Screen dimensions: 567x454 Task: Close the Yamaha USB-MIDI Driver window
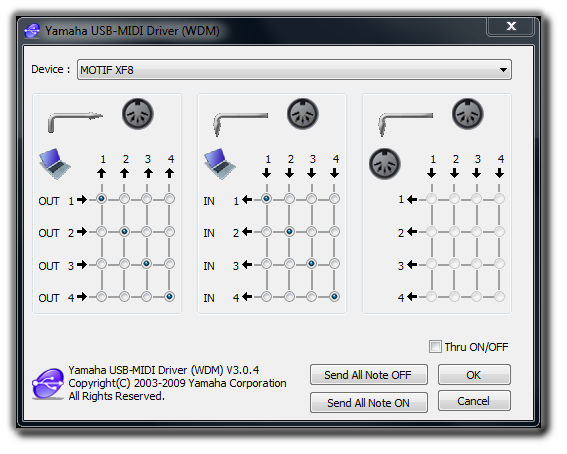[x=511, y=26]
